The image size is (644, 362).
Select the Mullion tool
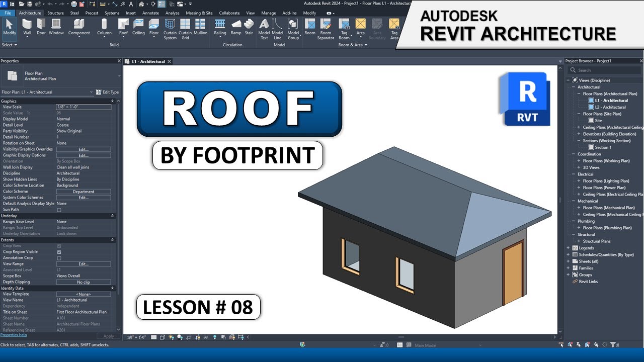[x=200, y=27]
